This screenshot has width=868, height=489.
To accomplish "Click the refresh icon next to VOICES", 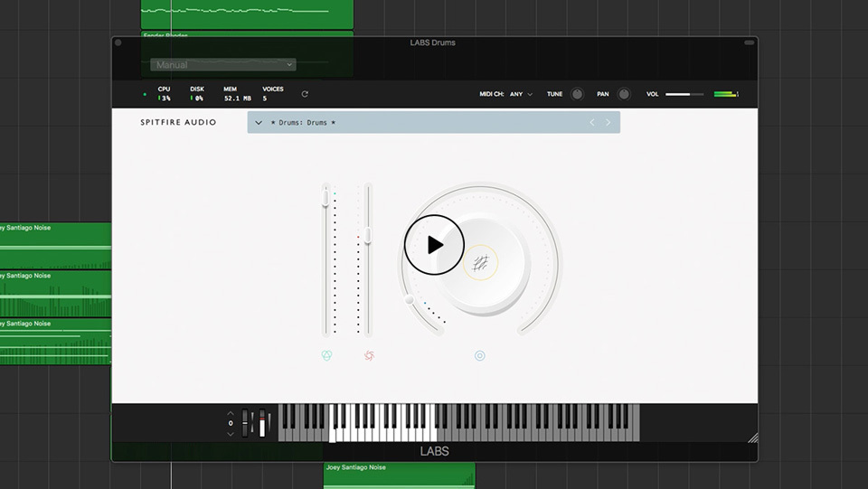I will pyautogui.click(x=305, y=94).
